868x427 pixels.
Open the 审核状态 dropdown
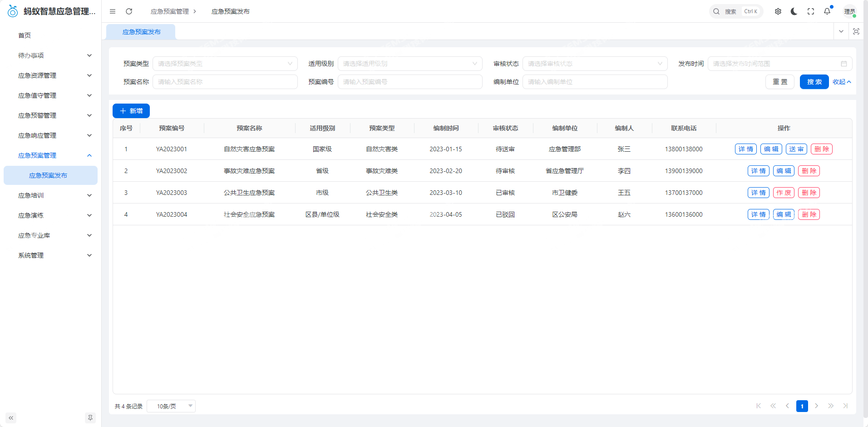click(595, 64)
